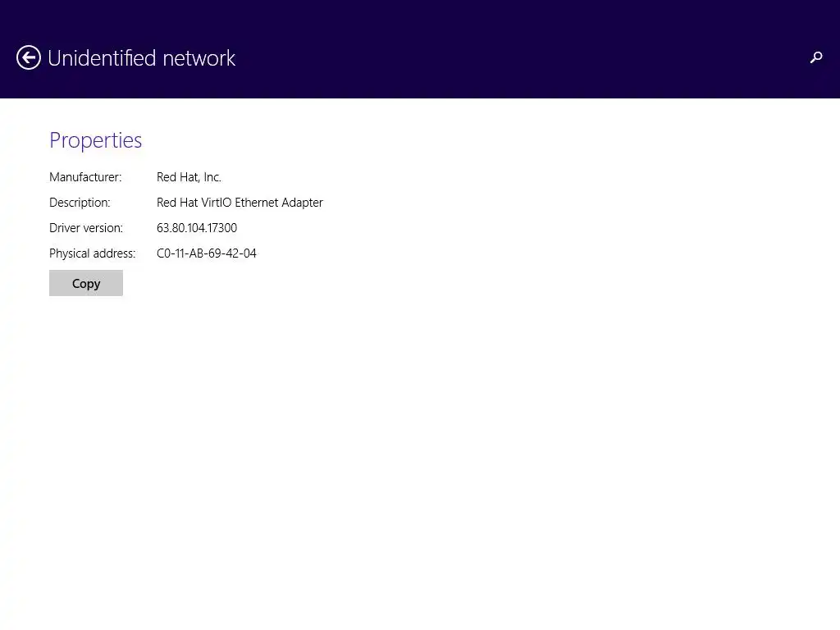Viewport: 840px width, 630px height.
Task: Click the word 'Physical' in the address label
Action: (69, 253)
